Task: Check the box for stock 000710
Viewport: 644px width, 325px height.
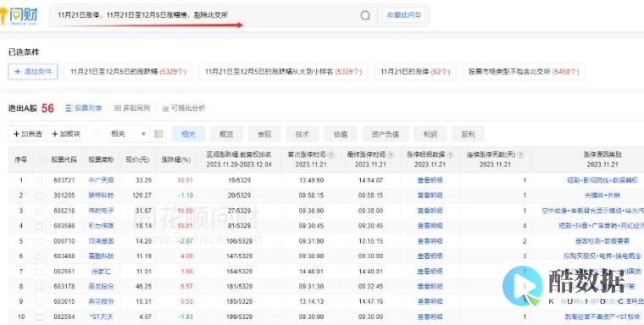Action: 40,241
